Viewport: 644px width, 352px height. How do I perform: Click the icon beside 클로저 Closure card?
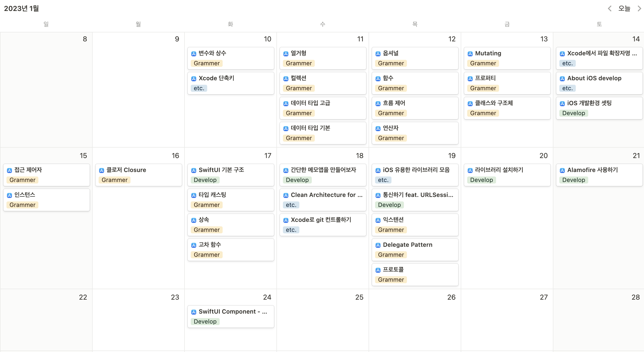click(102, 170)
